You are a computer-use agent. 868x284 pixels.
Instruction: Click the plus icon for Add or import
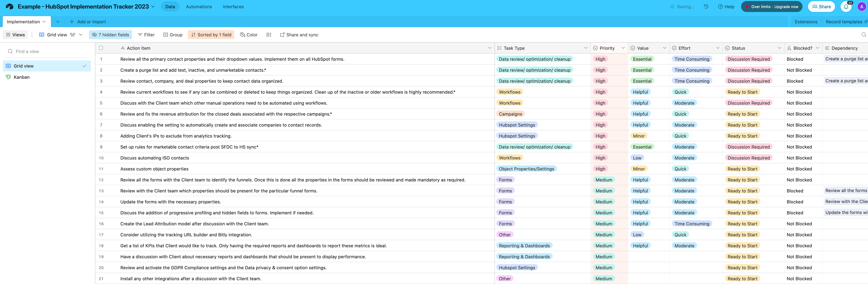(x=72, y=22)
